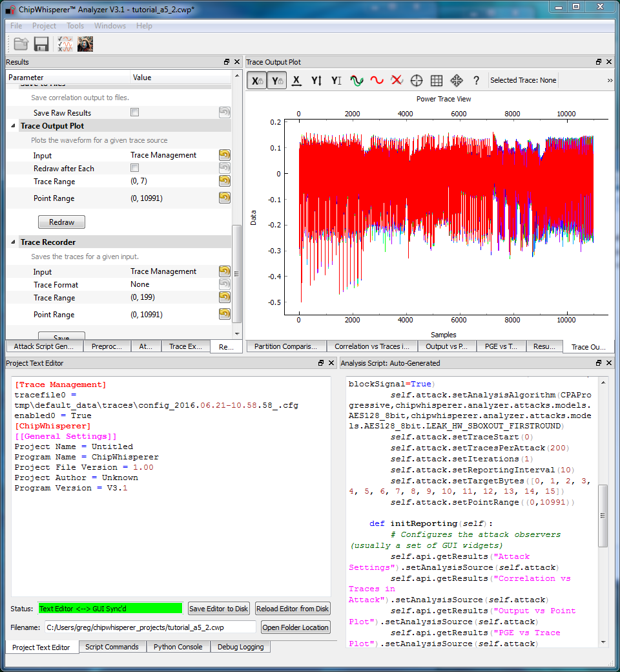
Task: Click the red X clear traces icon
Action: click(x=397, y=81)
